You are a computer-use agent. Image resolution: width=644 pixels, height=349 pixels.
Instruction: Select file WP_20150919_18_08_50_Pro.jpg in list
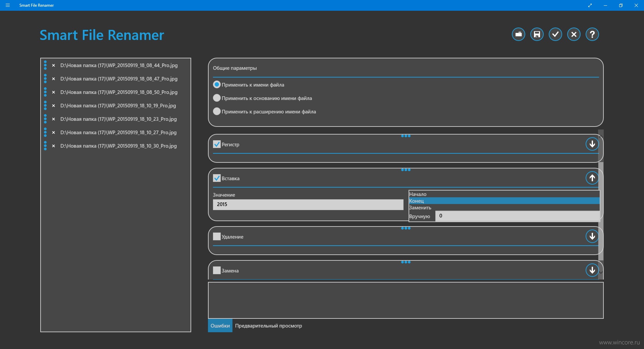(119, 92)
